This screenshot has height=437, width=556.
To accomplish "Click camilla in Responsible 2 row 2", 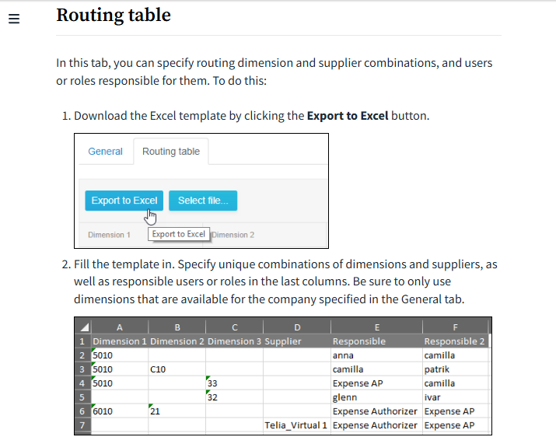I will coord(455,355).
